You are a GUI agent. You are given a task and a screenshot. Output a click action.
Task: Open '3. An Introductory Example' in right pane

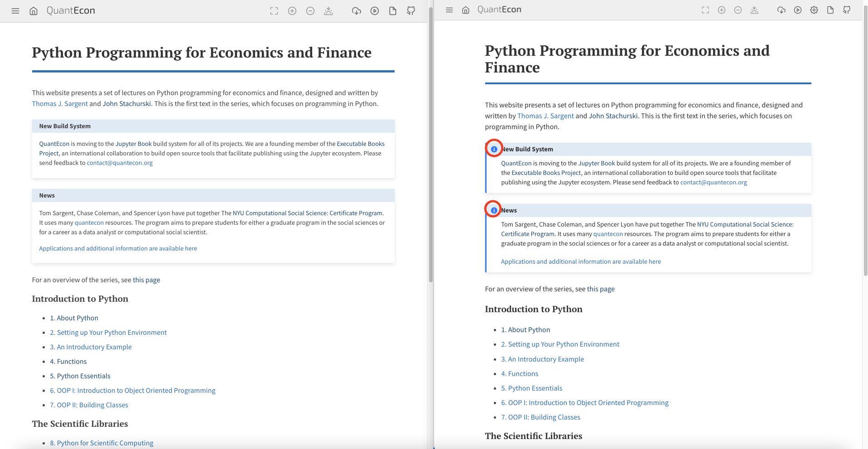click(542, 359)
